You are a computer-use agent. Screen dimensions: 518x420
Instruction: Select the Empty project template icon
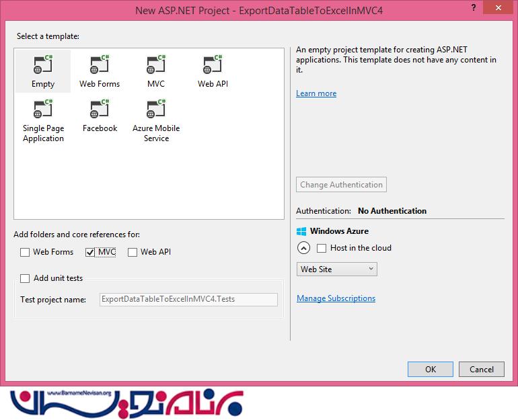[x=43, y=66]
